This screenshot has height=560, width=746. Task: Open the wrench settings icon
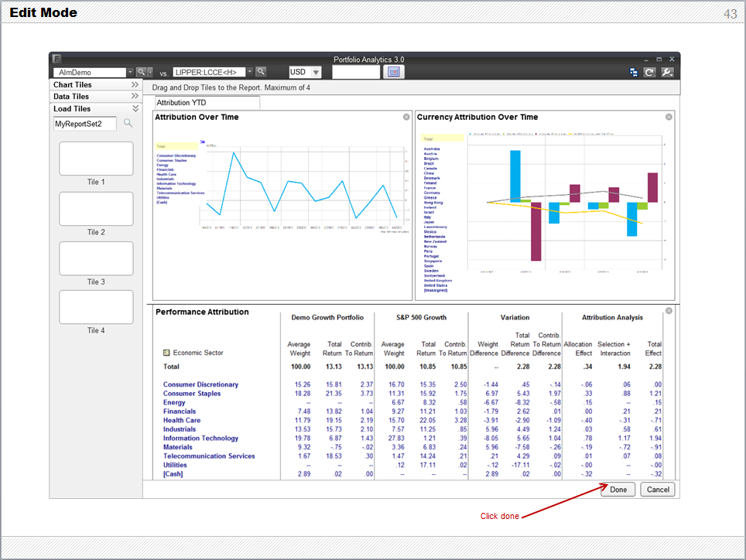(667, 72)
